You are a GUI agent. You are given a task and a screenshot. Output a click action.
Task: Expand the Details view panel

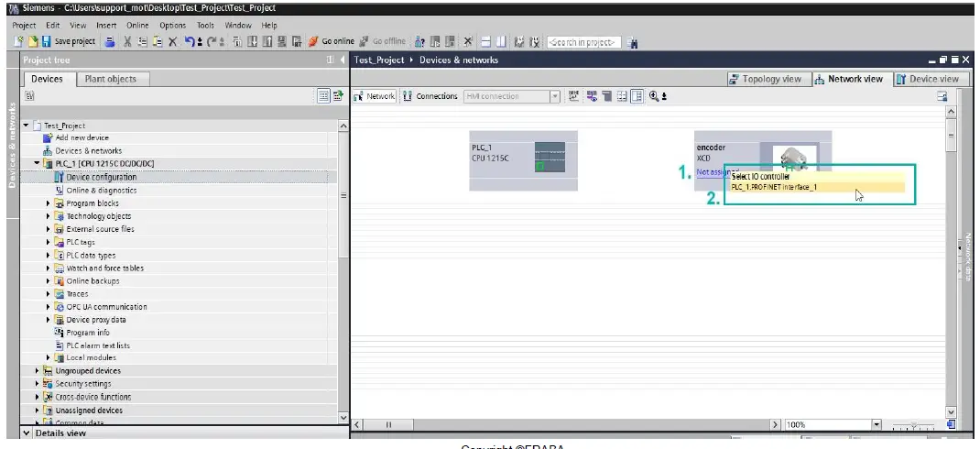click(27, 433)
